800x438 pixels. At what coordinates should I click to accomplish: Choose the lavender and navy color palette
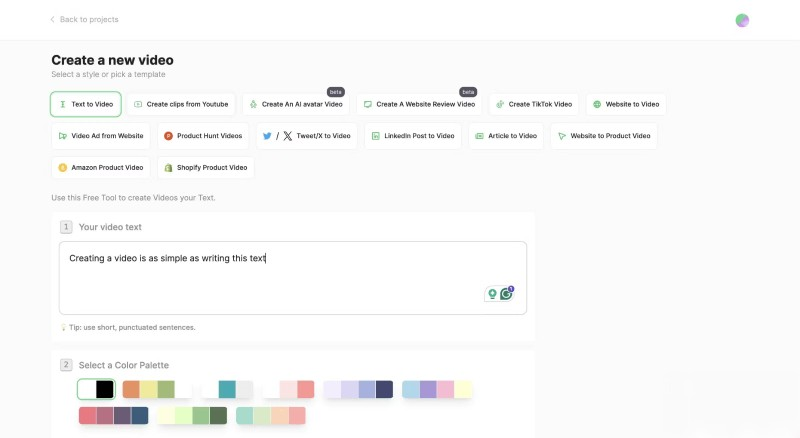(358, 389)
